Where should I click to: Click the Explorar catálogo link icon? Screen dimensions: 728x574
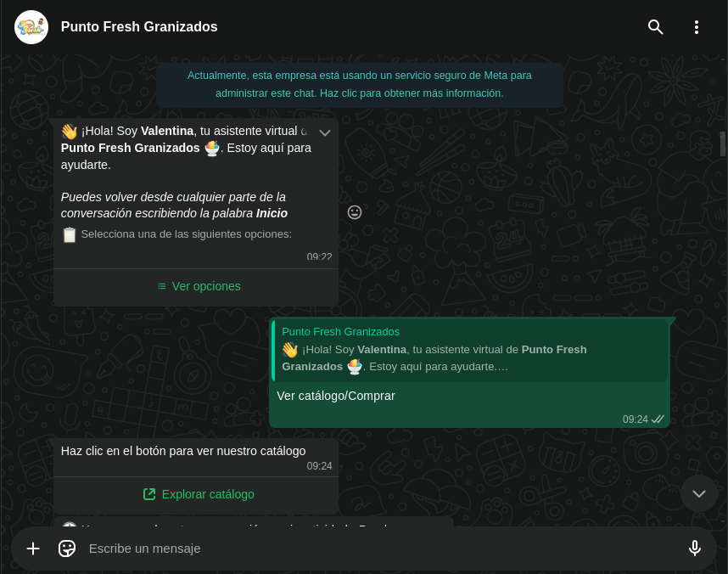tap(149, 494)
